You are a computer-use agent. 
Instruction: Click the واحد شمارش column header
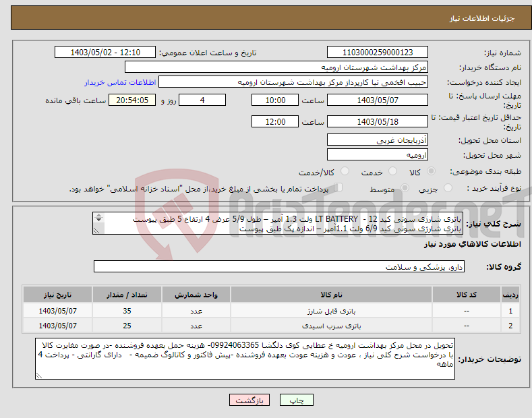[x=196, y=295]
